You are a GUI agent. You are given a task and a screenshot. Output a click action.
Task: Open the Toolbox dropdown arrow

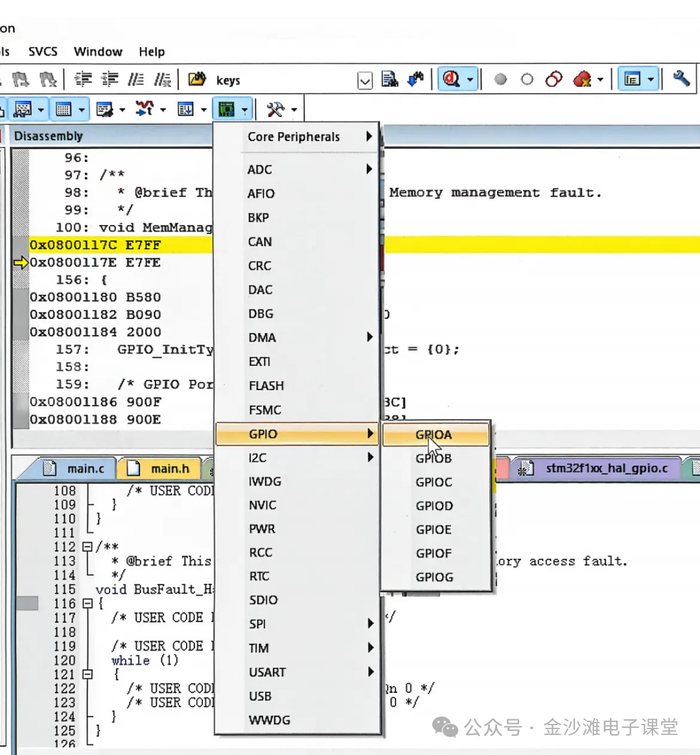pyautogui.click(x=294, y=110)
